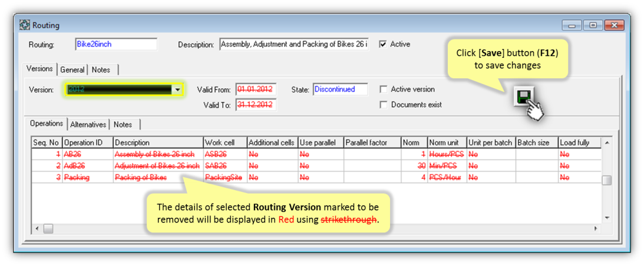The image size is (644, 266).
Task: Open the lower Notes tab near Alternatives
Action: (123, 124)
